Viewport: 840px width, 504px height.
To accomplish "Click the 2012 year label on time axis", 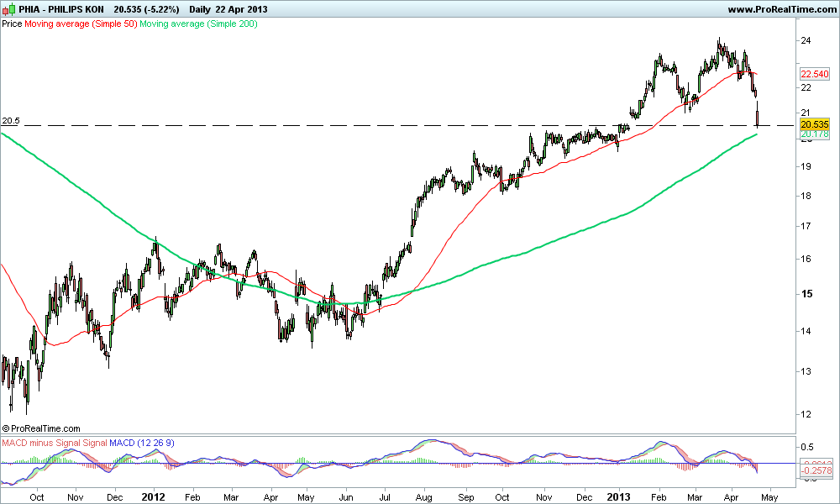I will [x=155, y=497].
